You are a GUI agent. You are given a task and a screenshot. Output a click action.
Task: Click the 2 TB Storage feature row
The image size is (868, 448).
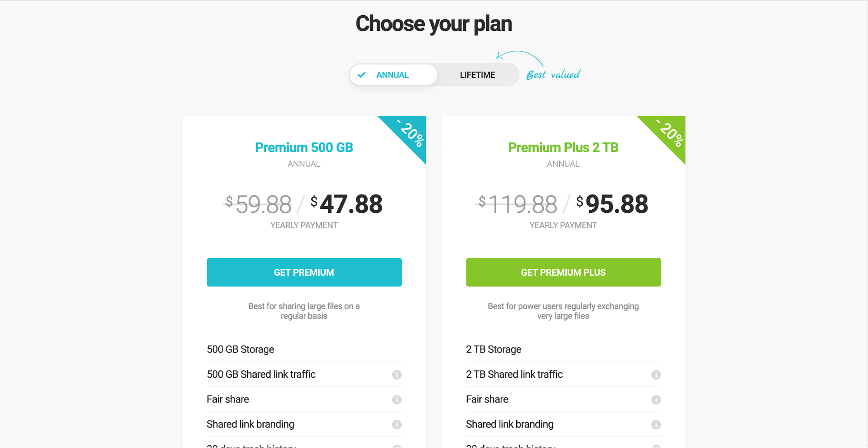[563, 349]
